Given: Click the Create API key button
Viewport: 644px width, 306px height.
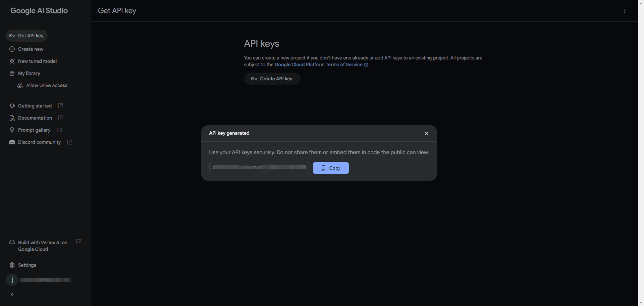Looking at the screenshot, I should 272,79.
